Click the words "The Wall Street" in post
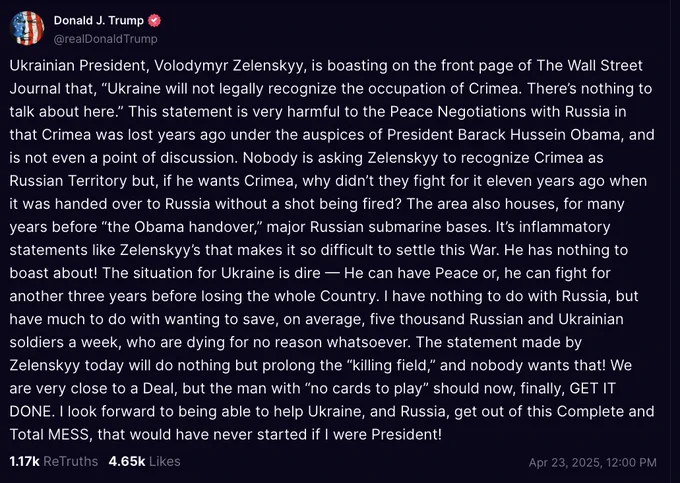 click(x=589, y=65)
